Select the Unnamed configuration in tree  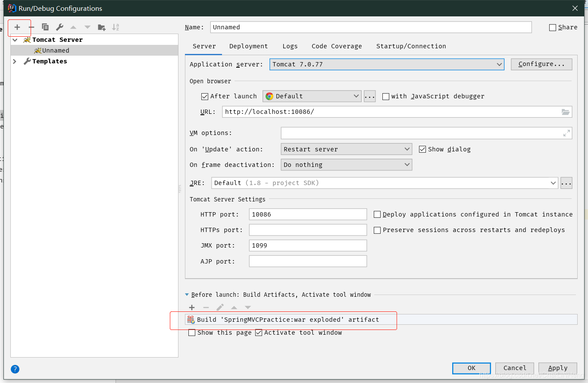(x=94, y=50)
